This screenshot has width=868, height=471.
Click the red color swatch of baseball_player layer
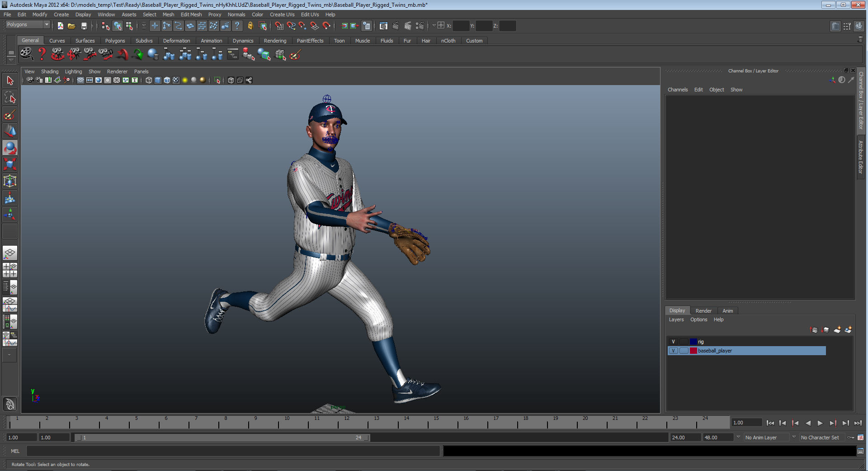click(693, 351)
